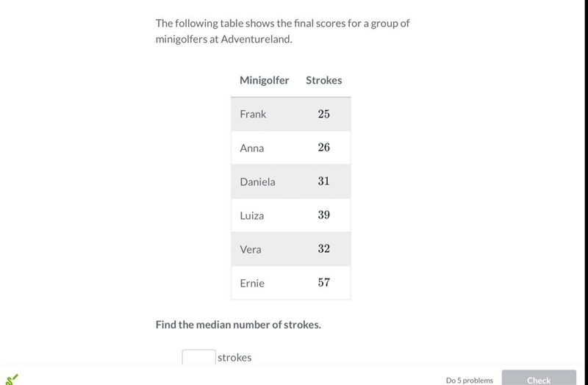Click Ernie's name in the last row

[252, 283]
